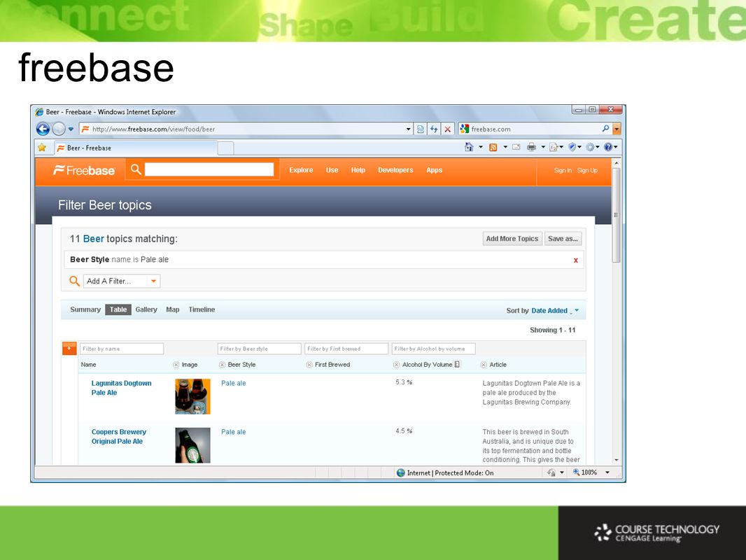The height and width of the screenshot is (560, 746).
Task: Click the Read Mail envelope icon
Action: [516, 147]
